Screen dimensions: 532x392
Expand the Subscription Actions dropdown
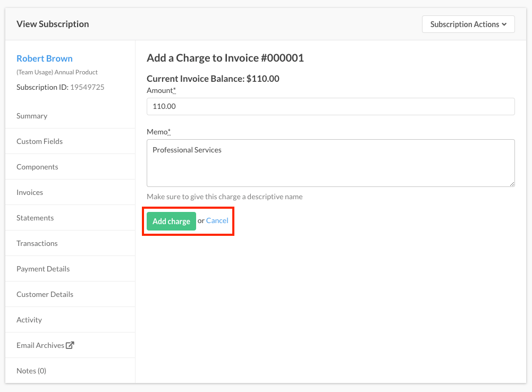tap(468, 24)
